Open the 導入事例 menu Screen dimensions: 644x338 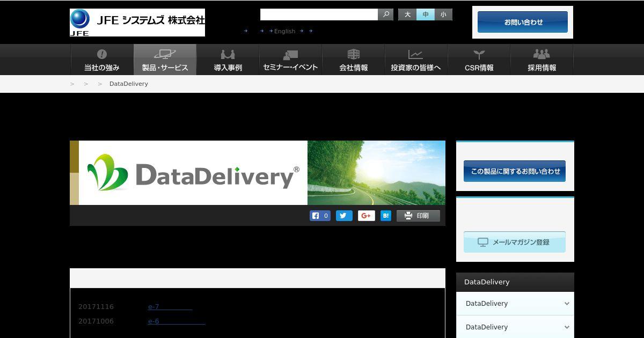[x=228, y=60]
